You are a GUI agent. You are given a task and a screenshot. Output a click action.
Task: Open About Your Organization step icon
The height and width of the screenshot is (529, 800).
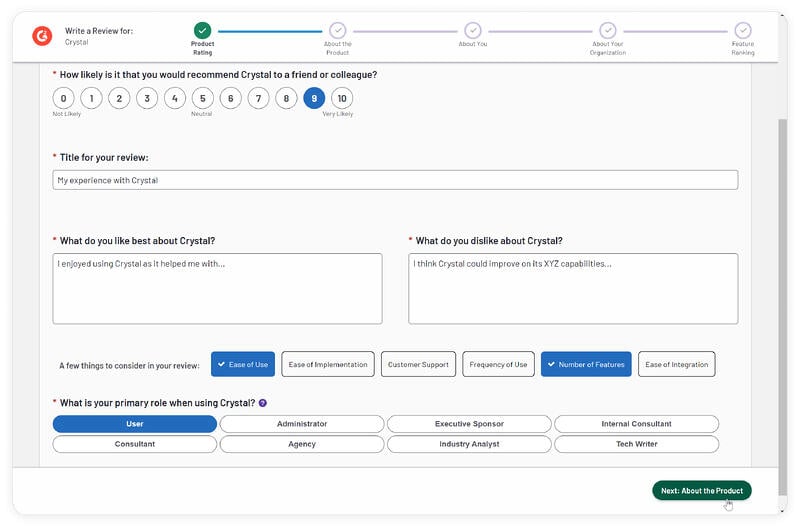(608, 31)
